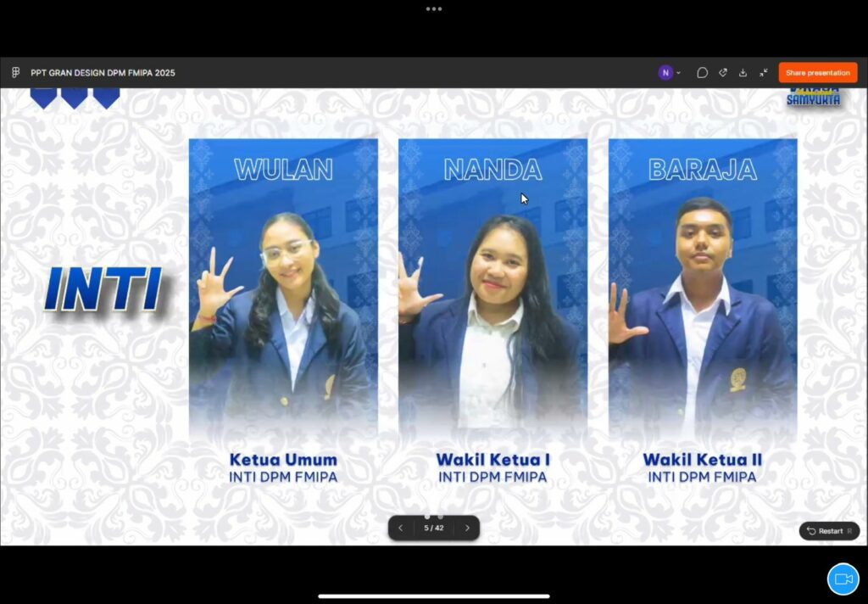Screen dimensions: 868x604
Task: Open the Figma logo menu
Action: 15,73
